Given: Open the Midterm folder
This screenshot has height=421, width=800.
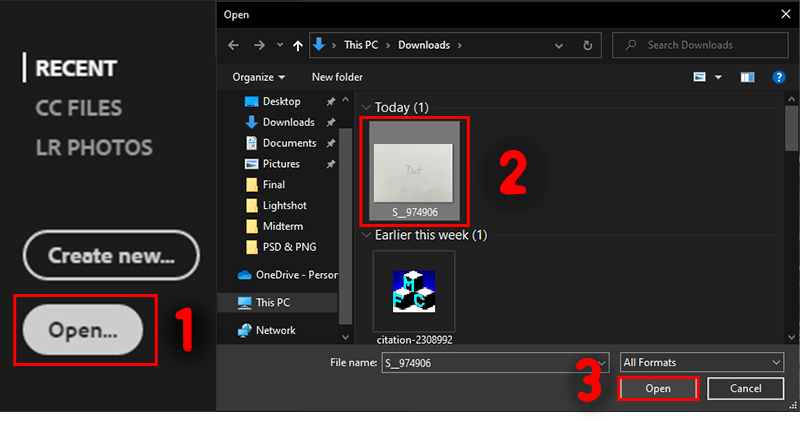Looking at the screenshot, I should [283, 226].
